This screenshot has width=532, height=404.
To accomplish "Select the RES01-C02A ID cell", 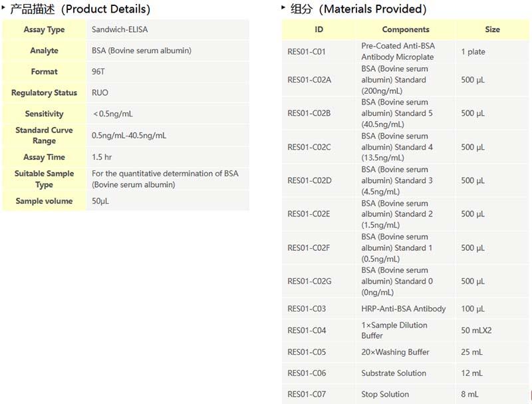I will pyautogui.click(x=309, y=80).
